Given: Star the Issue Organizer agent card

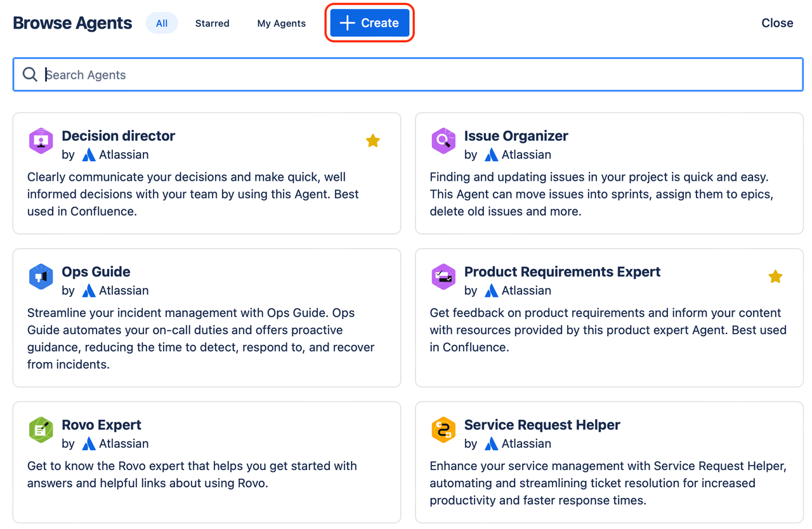Looking at the screenshot, I should point(775,140).
